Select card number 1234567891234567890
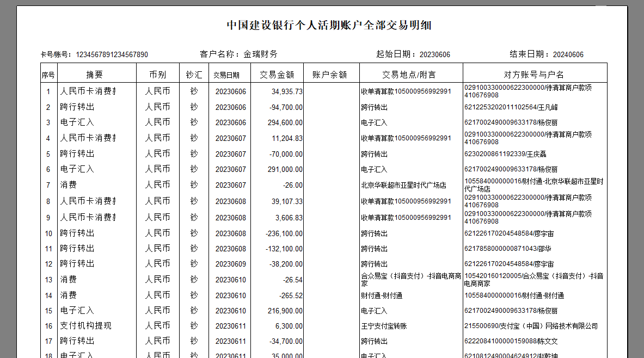 pos(112,54)
